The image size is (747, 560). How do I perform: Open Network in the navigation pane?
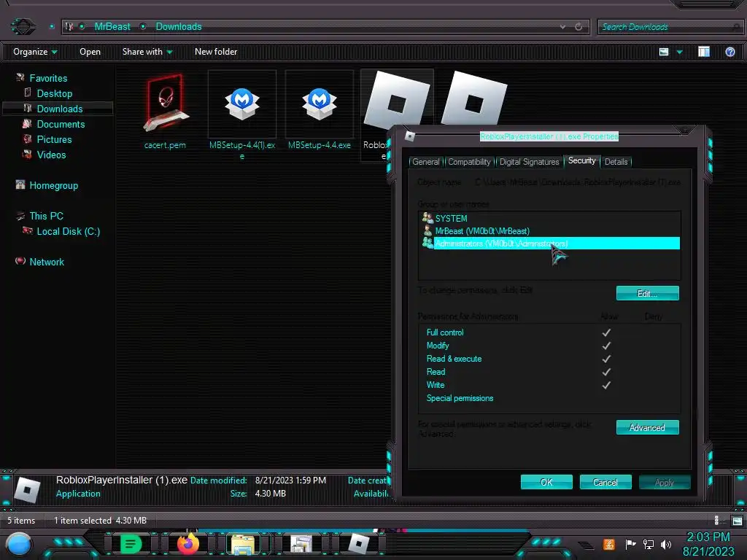pyautogui.click(x=47, y=262)
